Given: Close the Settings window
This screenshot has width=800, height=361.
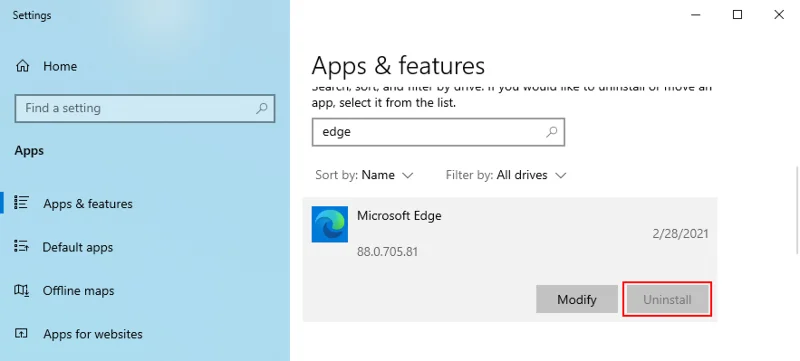Looking at the screenshot, I should [x=779, y=15].
